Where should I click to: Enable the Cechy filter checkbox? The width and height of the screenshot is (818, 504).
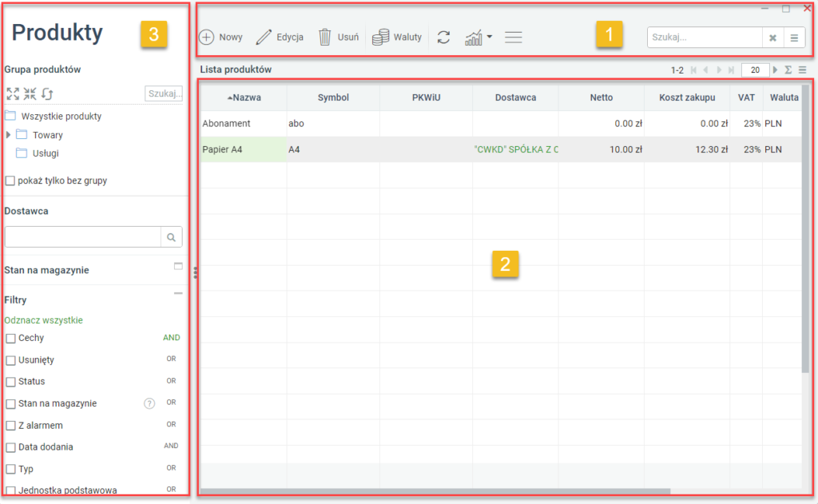click(x=10, y=339)
